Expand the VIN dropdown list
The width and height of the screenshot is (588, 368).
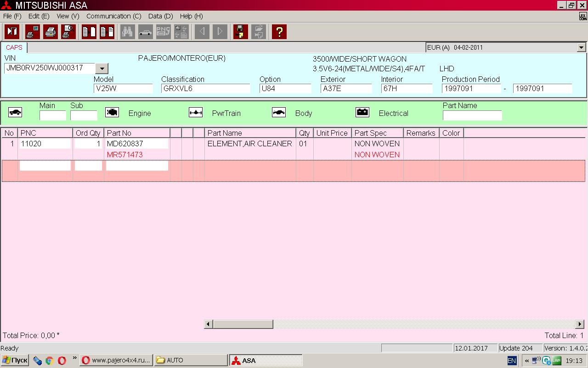click(102, 69)
